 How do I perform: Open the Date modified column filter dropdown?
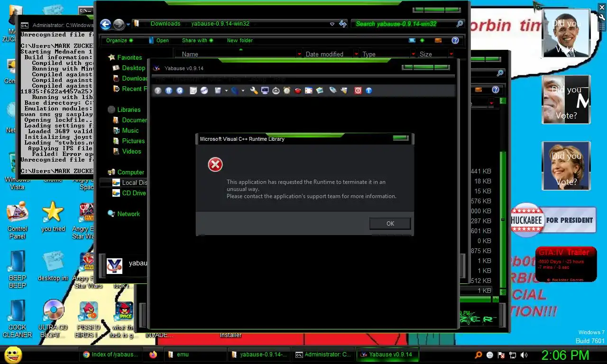click(356, 55)
